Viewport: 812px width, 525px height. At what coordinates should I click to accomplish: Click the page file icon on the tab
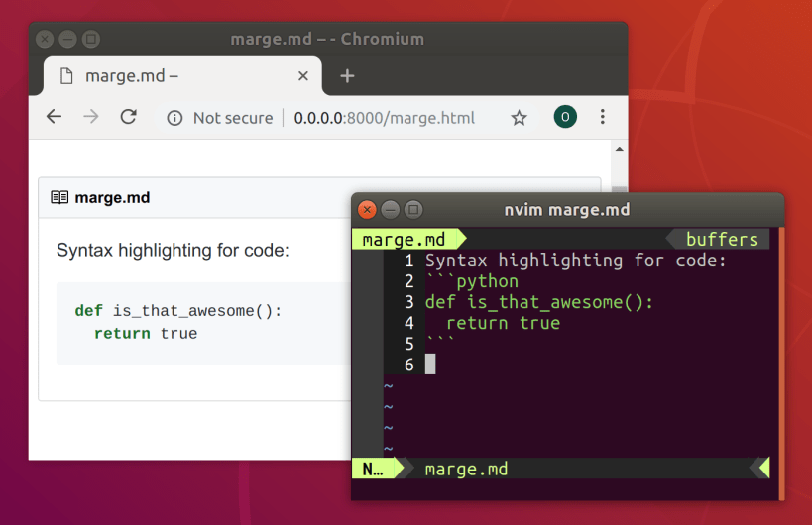pyautogui.click(x=66, y=76)
